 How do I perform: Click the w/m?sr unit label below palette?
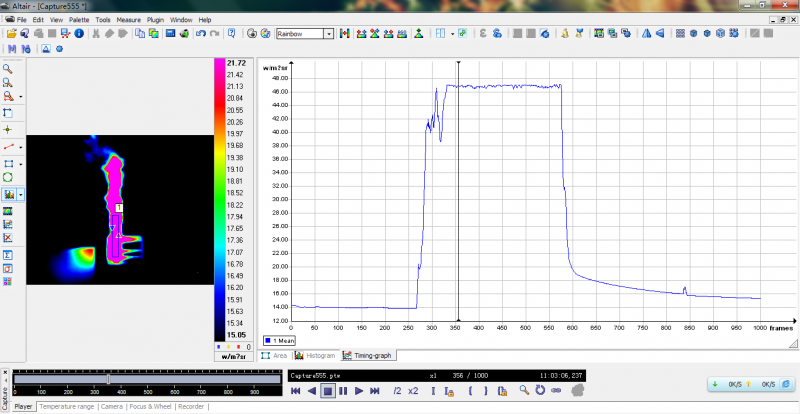[x=232, y=356]
